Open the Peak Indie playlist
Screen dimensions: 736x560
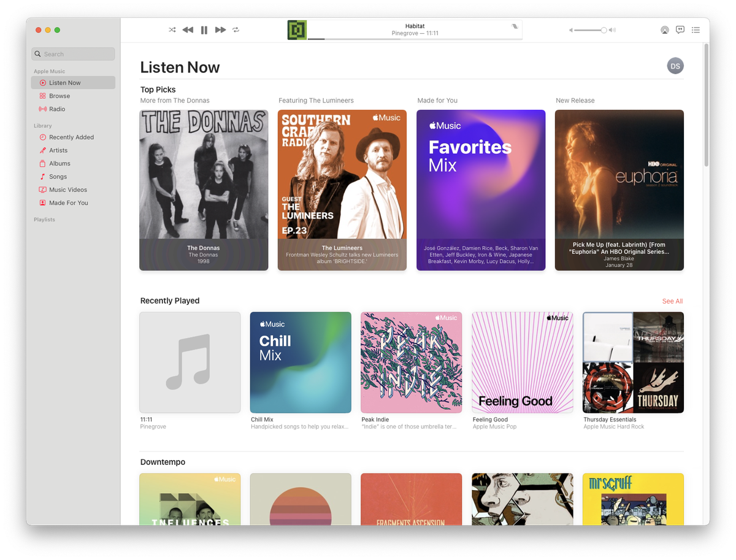point(412,362)
